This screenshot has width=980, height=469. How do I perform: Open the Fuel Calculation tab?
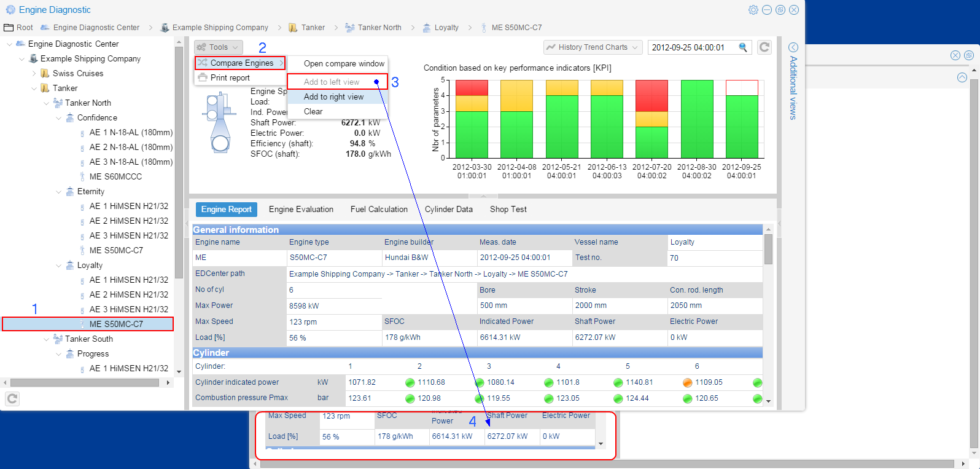(379, 210)
